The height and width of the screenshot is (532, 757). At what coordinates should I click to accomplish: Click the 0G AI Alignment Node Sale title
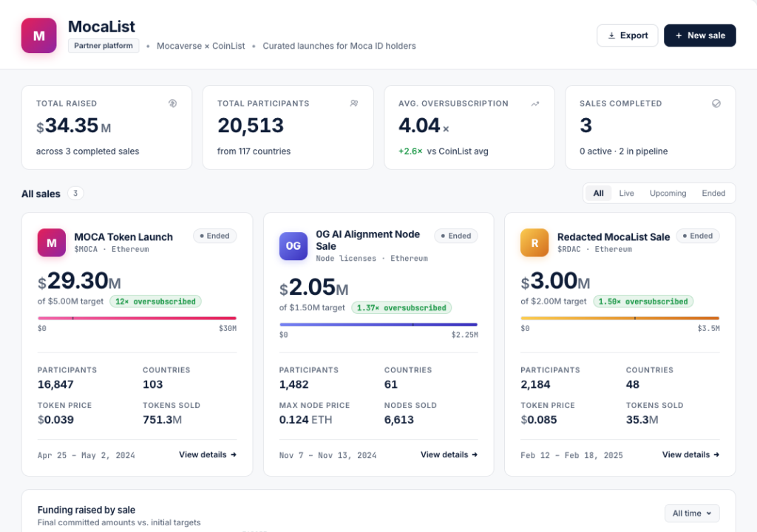coord(367,240)
